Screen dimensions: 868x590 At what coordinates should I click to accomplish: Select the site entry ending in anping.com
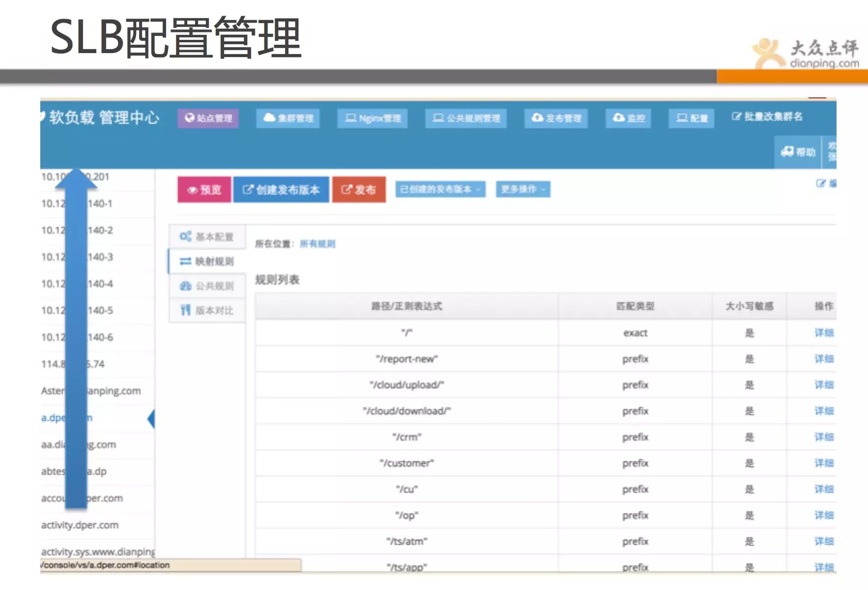(x=97, y=391)
